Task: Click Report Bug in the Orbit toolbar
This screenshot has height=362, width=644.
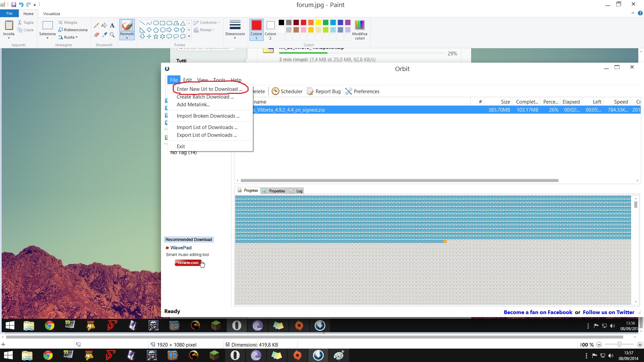Action: point(324,92)
